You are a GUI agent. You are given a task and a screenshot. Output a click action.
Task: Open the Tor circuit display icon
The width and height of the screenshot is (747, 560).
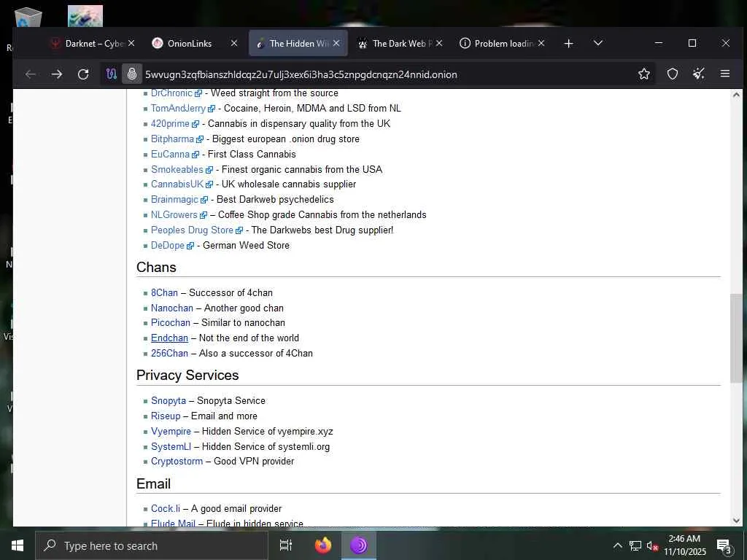[x=112, y=74]
